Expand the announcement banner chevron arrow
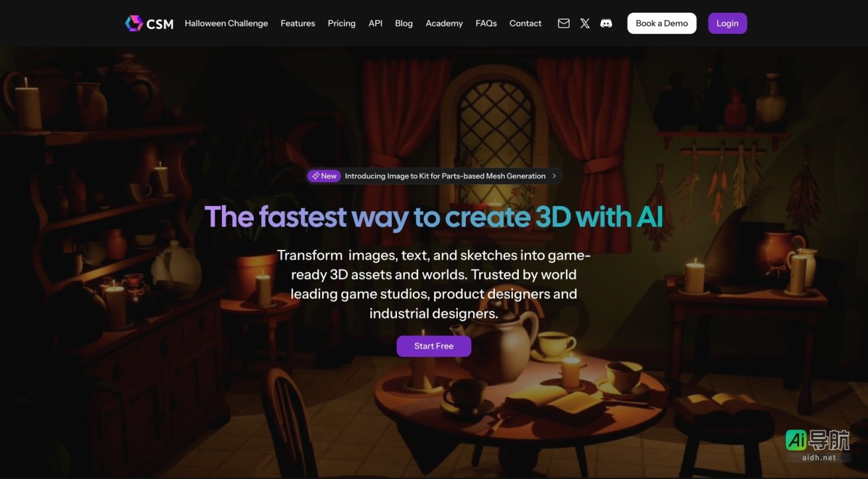Image resolution: width=868 pixels, height=479 pixels. click(554, 176)
